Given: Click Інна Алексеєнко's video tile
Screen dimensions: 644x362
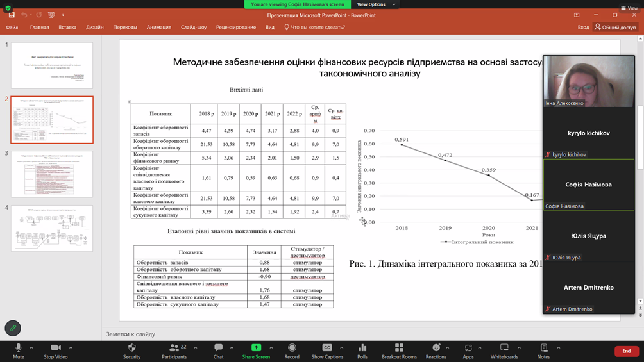Looking at the screenshot, I should click(x=589, y=81).
